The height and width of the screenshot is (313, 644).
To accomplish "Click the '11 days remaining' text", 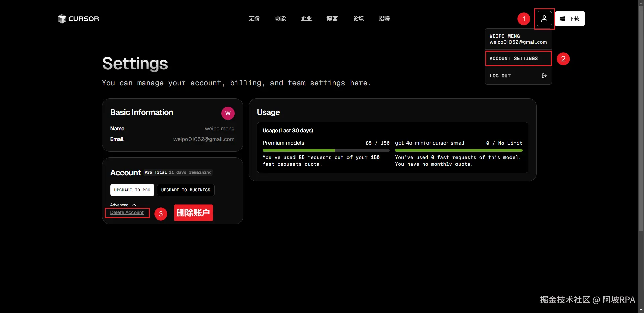I will coord(190,172).
